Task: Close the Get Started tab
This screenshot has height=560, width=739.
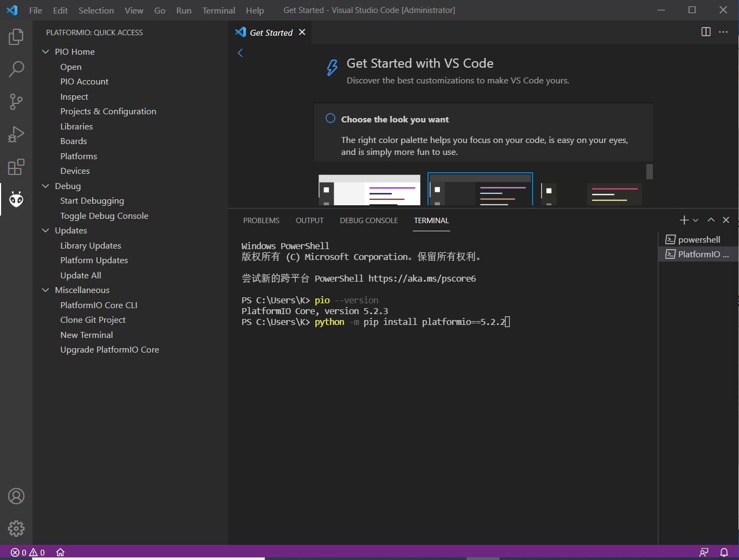Action: coord(302,32)
